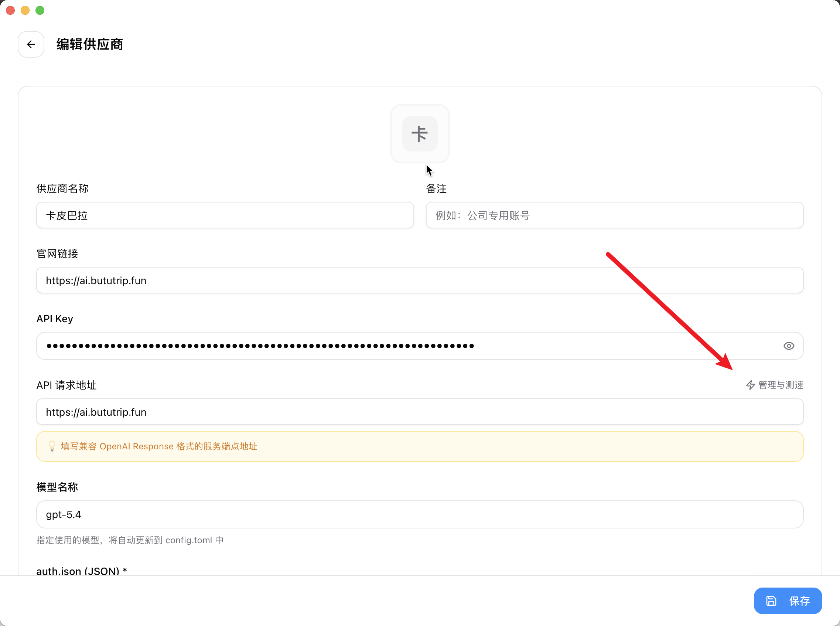Focus the 备注 input field
The image size is (840, 626).
pyautogui.click(x=614, y=215)
